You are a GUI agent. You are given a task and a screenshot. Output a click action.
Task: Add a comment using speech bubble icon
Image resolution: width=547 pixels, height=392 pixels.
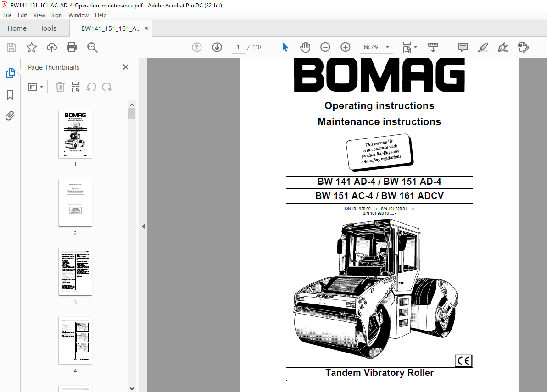[463, 47]
